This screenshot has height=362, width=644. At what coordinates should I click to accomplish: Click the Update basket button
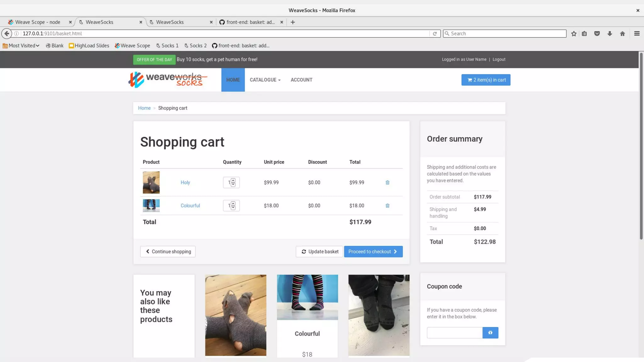pos(319,251)
